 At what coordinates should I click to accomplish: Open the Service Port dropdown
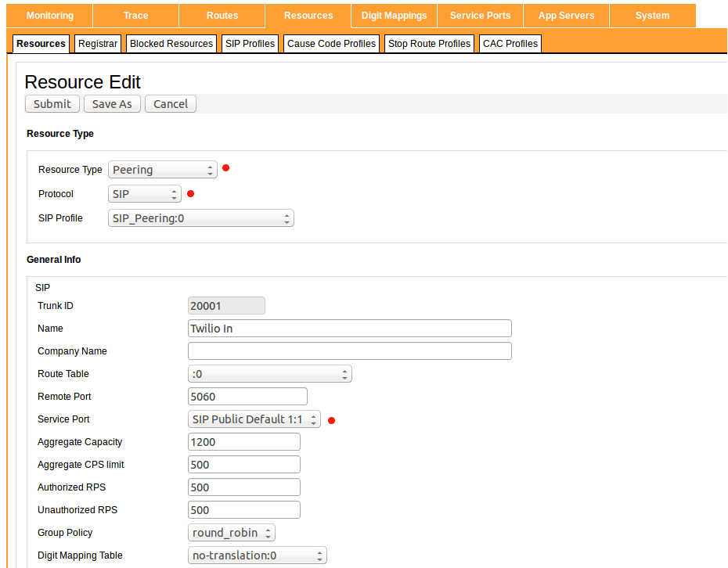[254, 419]
